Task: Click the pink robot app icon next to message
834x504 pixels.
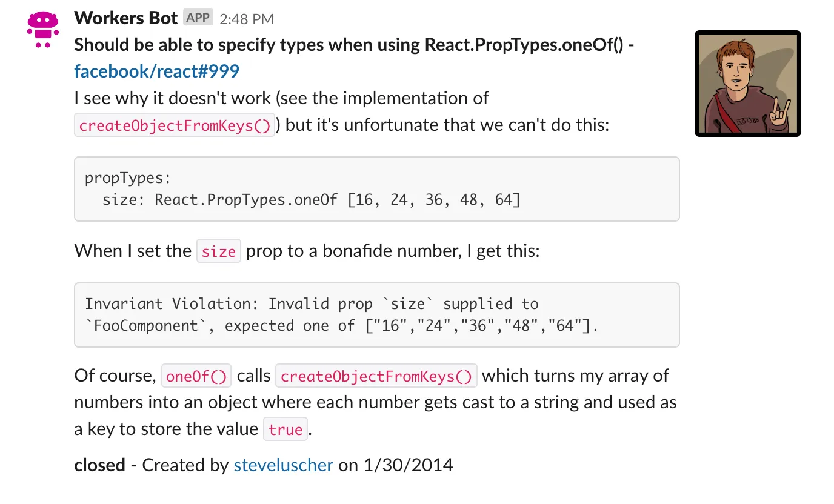Action: (x=42, y=28)
